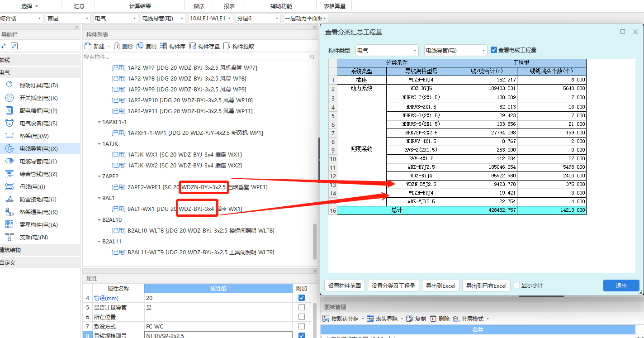
Task: Toggle 附加 checkbox for 所在位置 row
Action: [x=302, y=317]
